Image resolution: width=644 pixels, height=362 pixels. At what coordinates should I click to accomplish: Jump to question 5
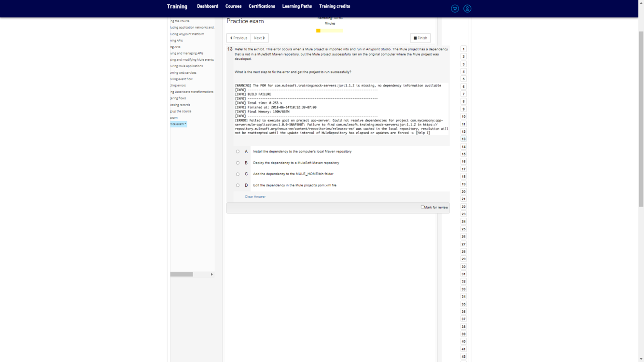coord(463,79)
